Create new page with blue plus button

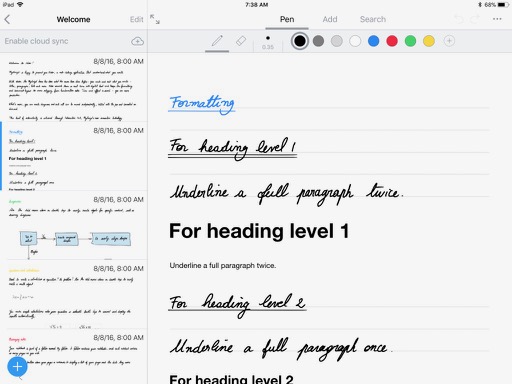coord(17,367)
